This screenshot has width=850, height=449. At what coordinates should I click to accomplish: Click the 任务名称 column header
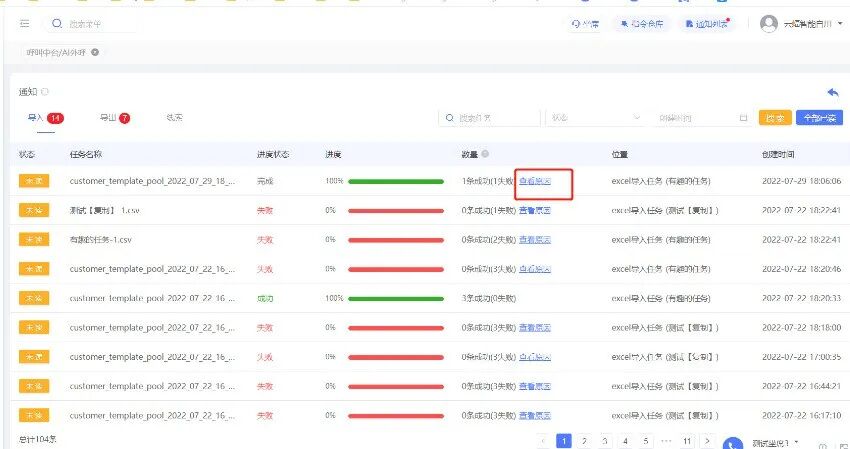click(x=86, y=155)
